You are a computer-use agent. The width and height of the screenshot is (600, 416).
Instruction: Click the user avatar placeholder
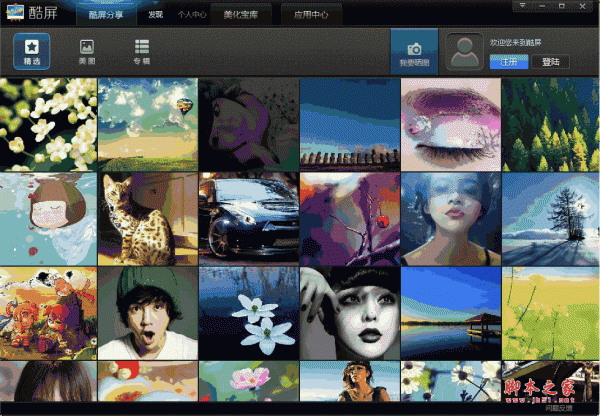click(x=465, y=52)
